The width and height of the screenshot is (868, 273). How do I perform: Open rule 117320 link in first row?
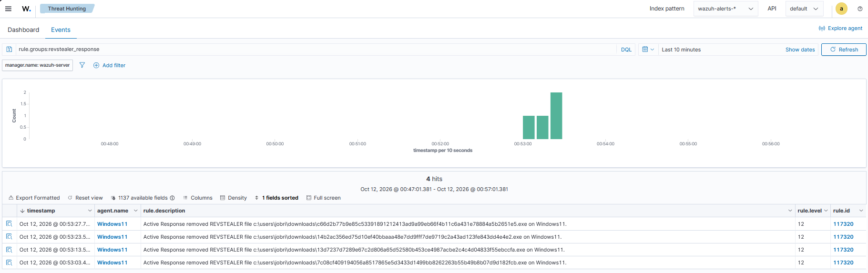click(843, 224)
